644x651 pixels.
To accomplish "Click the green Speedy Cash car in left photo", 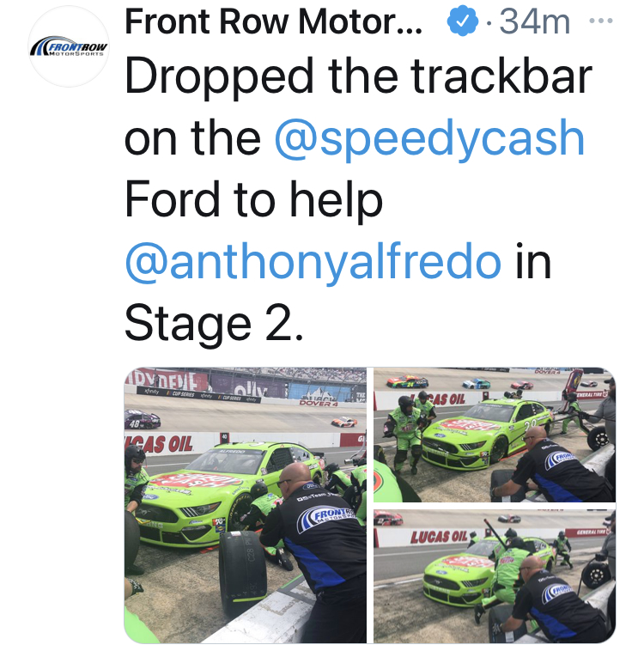I will 227,494.
